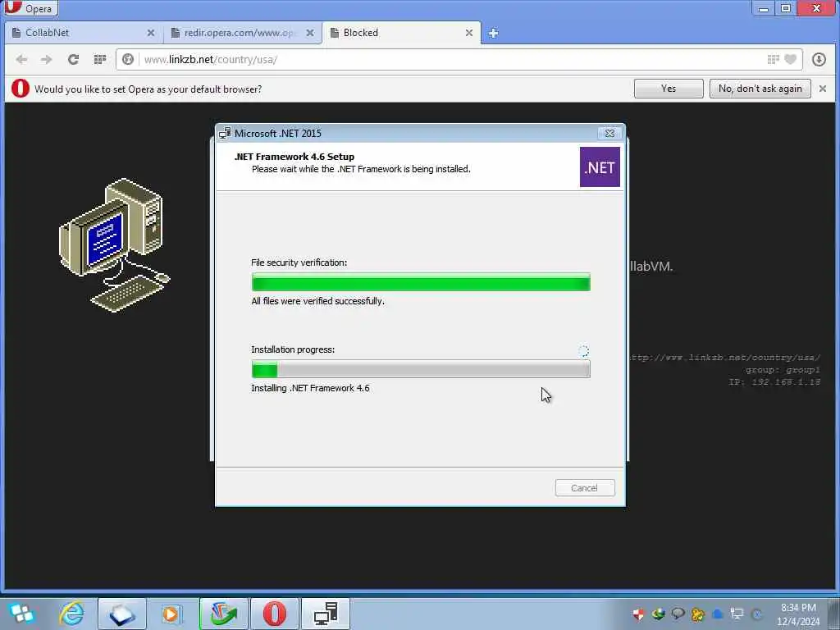The width and height of the screenshot is (840, 630).
Task: Click the red shield tray icon
Action: (x=638, y=614)
